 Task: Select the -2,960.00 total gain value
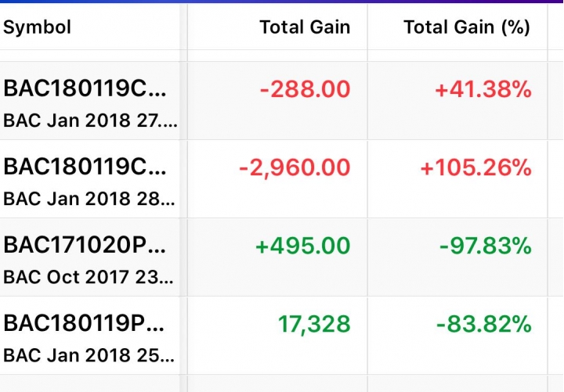click(x=295, y=167)
